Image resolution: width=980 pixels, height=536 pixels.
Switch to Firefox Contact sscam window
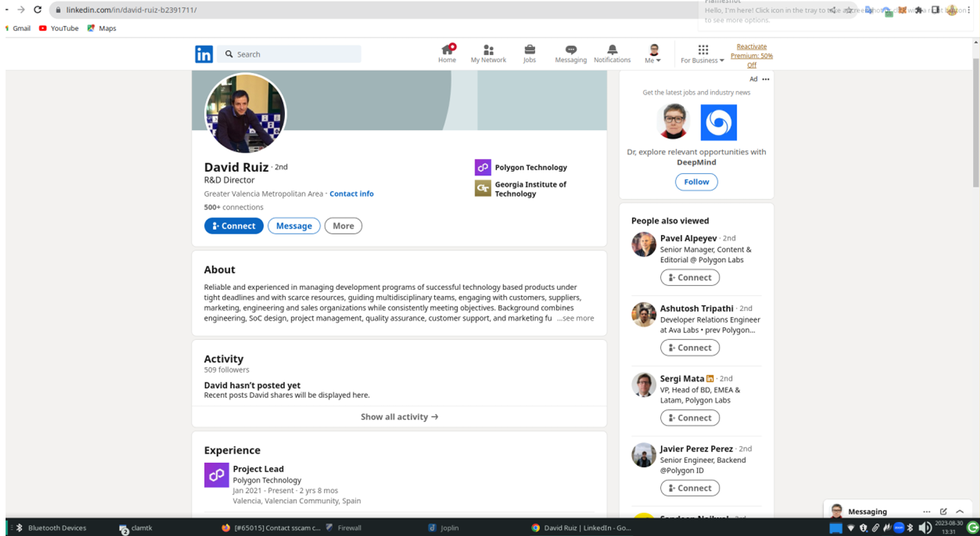tap(271, 528)
